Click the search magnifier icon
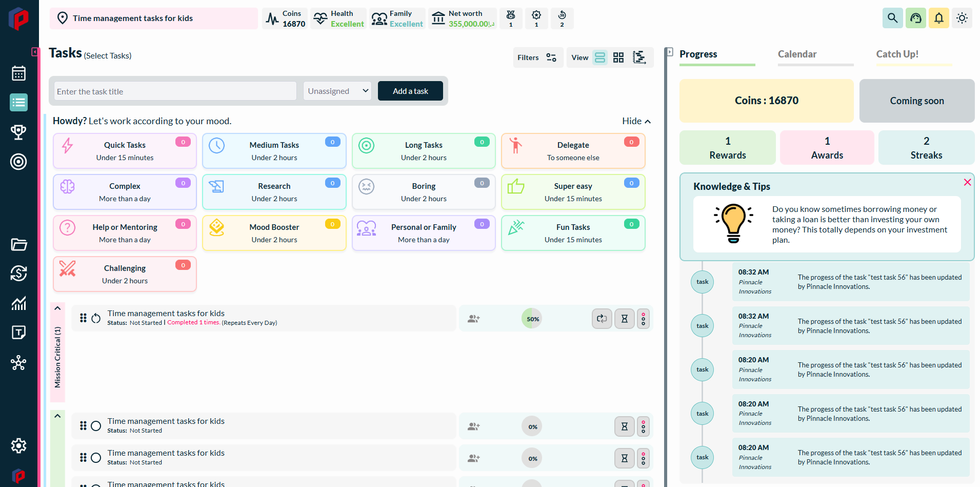 (893, 18)
